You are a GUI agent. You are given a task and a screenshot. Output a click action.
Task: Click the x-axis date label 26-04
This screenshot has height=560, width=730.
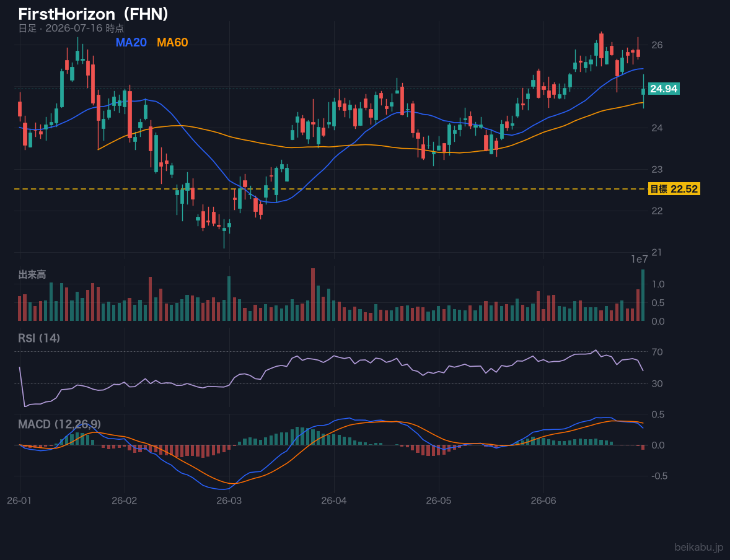[x=334, y=501]
